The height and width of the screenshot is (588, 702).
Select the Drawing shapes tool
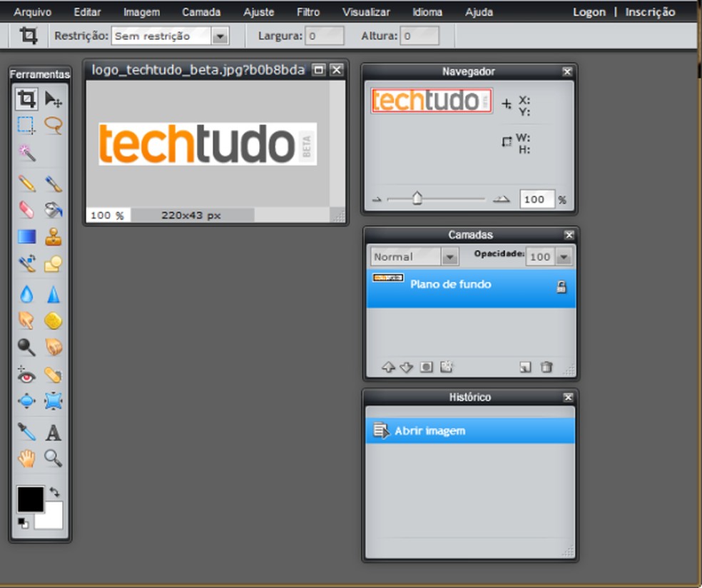(x=54, y=263)
